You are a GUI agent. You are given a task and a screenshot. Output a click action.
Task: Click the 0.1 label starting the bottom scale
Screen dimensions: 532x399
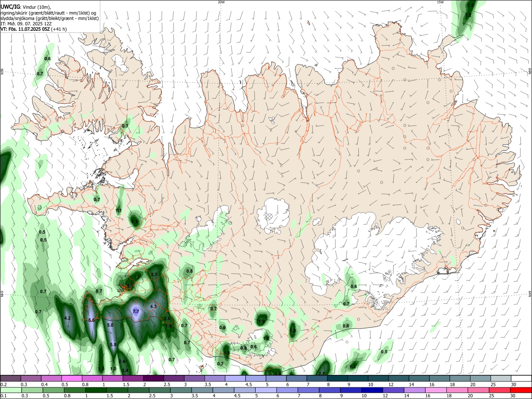3,396
